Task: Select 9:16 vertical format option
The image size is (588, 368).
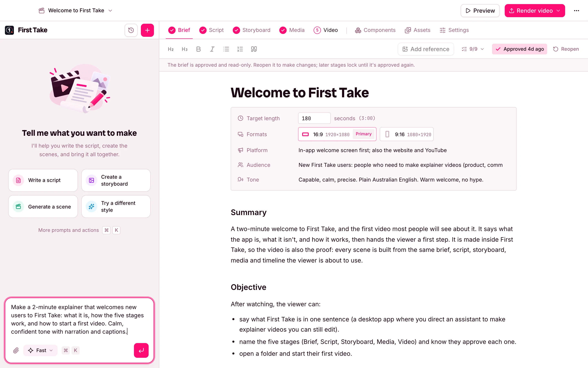Action: tap(406, 134)
